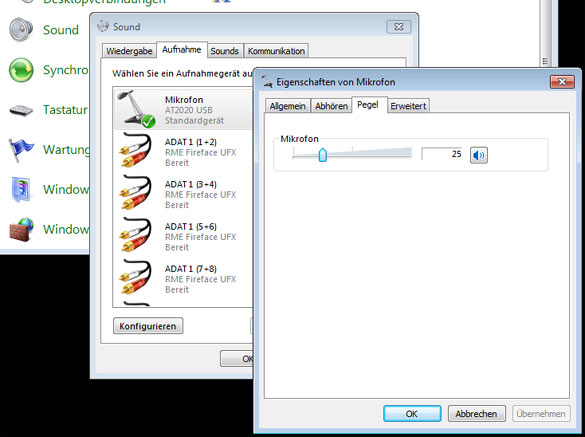Open the Wiedergabe tab in Sound
The image size is (585, 437).
[x=129, y=51]
